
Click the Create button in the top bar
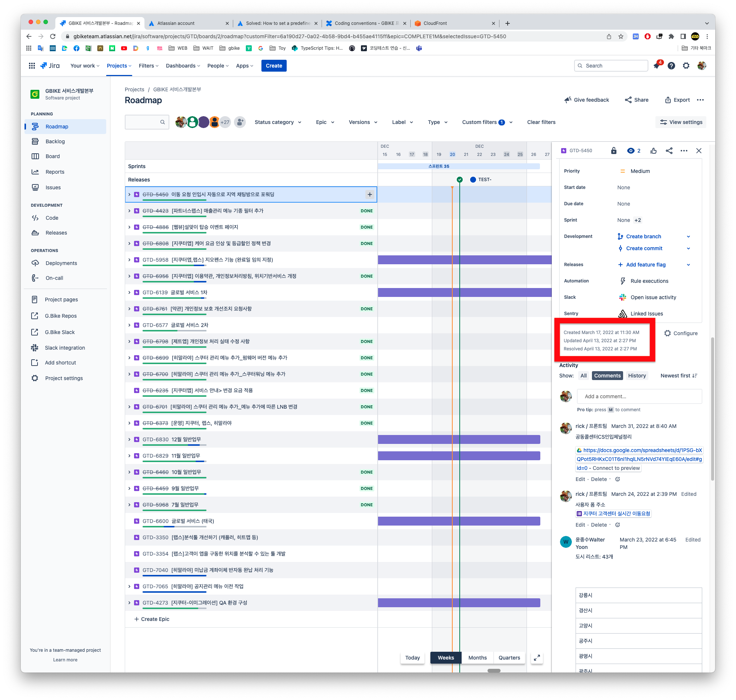pos(274,66)
